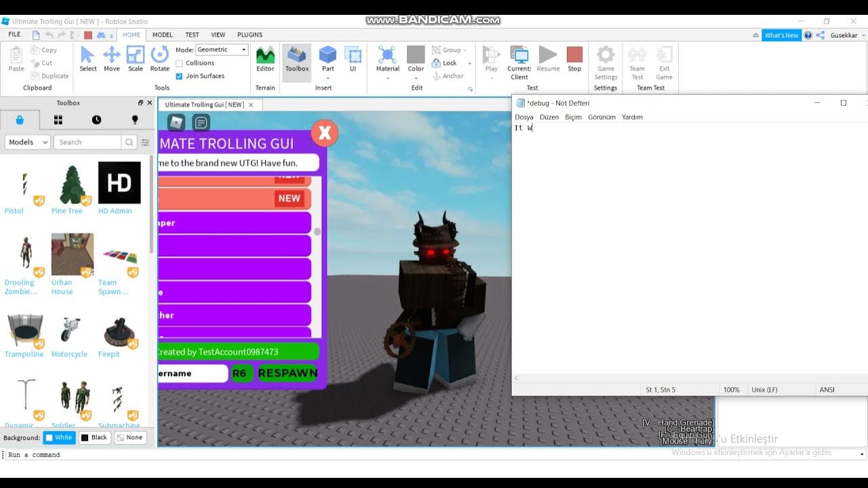Open Dosya menu in Notepad
This screenshot has width=868, height=488.
(524, 117)
